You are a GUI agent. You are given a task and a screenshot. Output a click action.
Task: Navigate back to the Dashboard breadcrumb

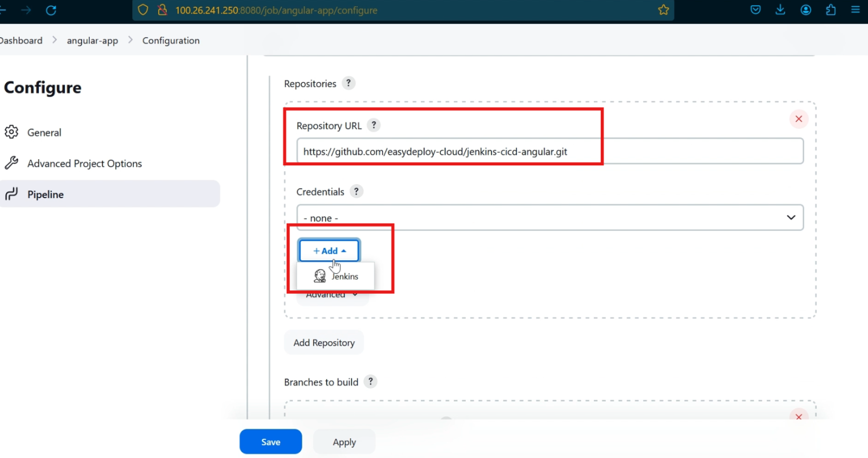pyautogui.click(x=21, y=40)
